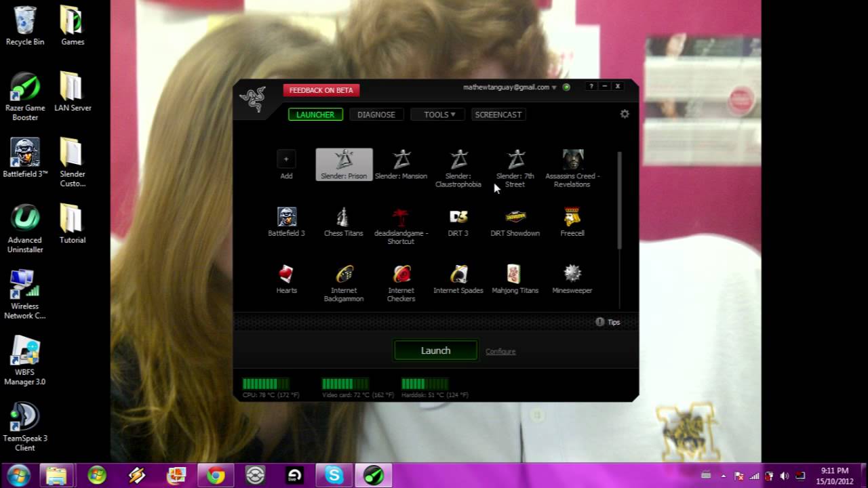Pick the Minesweeper game icon

tap(572, 279)
